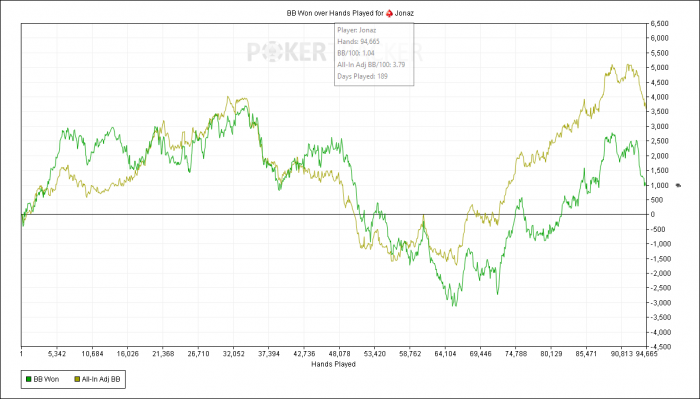The height and width of the screenshot is (399, 700).
Task: Click 'Hands: 94,665' in the tooltip
Action: pyautogui.click(x=358, y=42)
